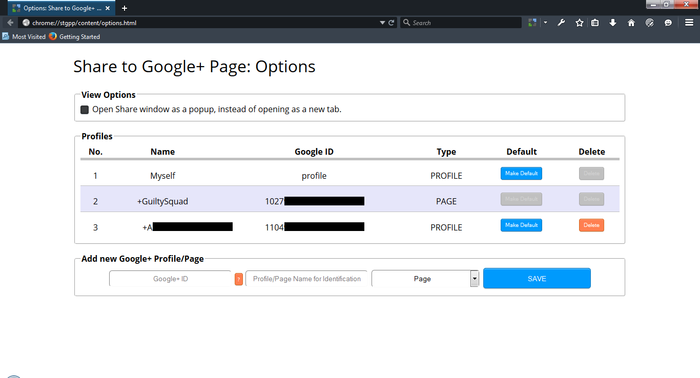
Task: Minimize the Firefox window
Action: [x=653, y=4]
